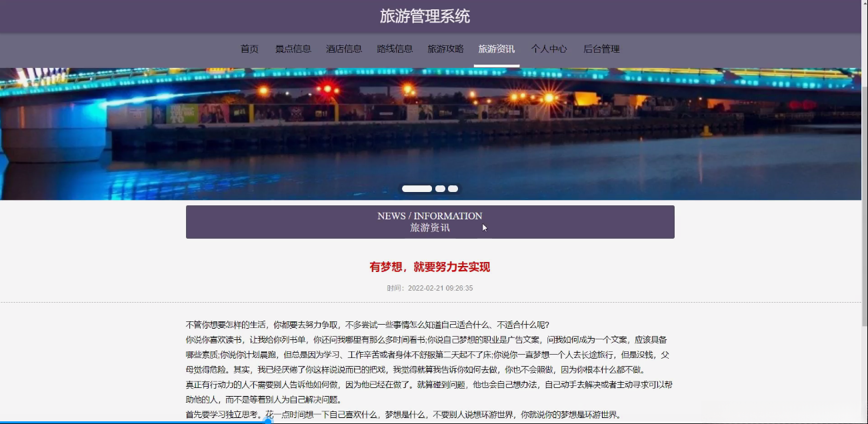Viewport: 868px width, 424px height.
Task: Open the 后台管理 admin area
Action: point(602,49)
